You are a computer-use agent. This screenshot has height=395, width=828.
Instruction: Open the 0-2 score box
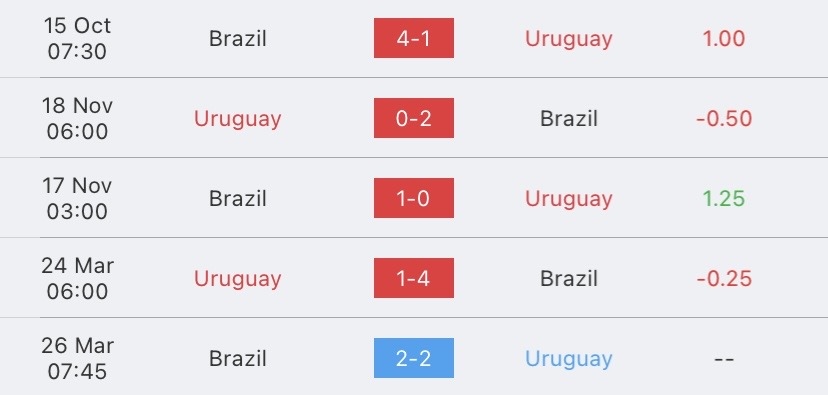point(413,118)
